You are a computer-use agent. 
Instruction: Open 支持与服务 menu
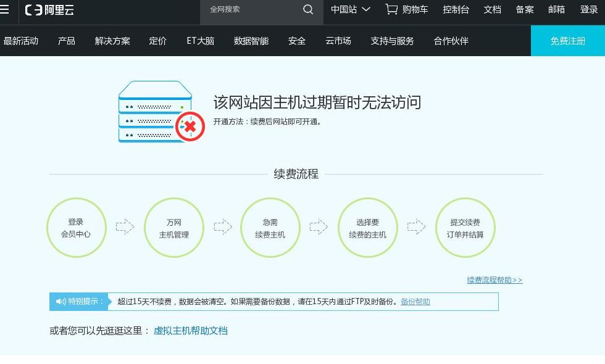tap(392, 41)
